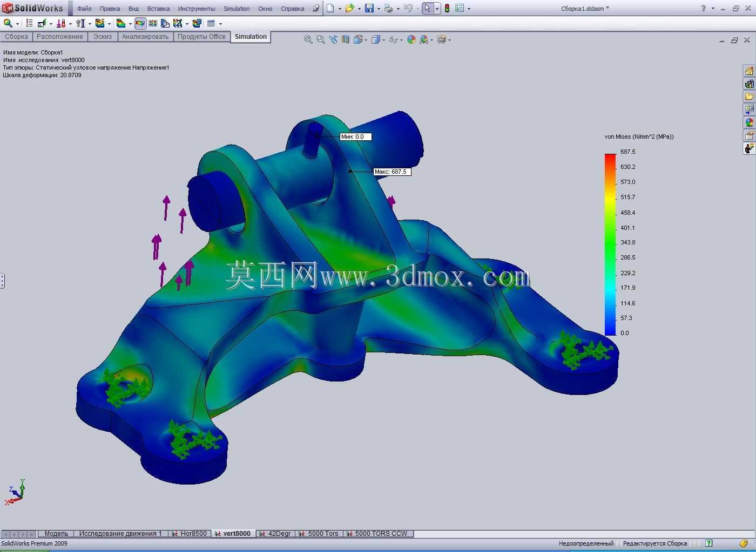
Task: Click the Undo icon
Action: [408, 8]
